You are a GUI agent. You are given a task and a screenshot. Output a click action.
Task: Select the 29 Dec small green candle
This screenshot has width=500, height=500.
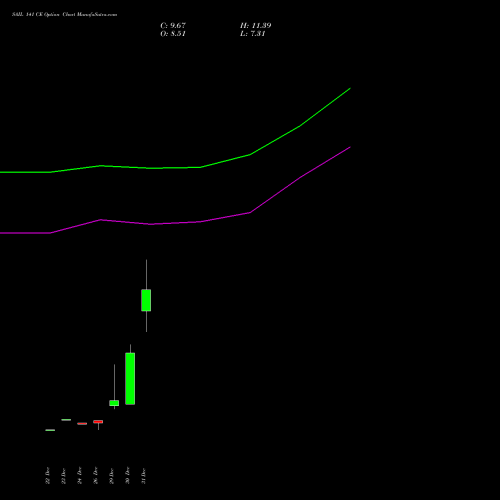coord(114,403)
